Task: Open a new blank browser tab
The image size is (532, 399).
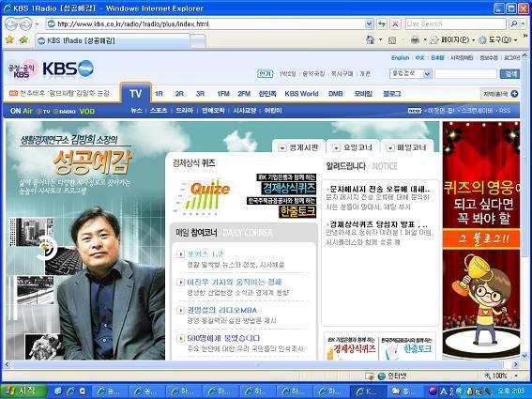Action: 198,41
